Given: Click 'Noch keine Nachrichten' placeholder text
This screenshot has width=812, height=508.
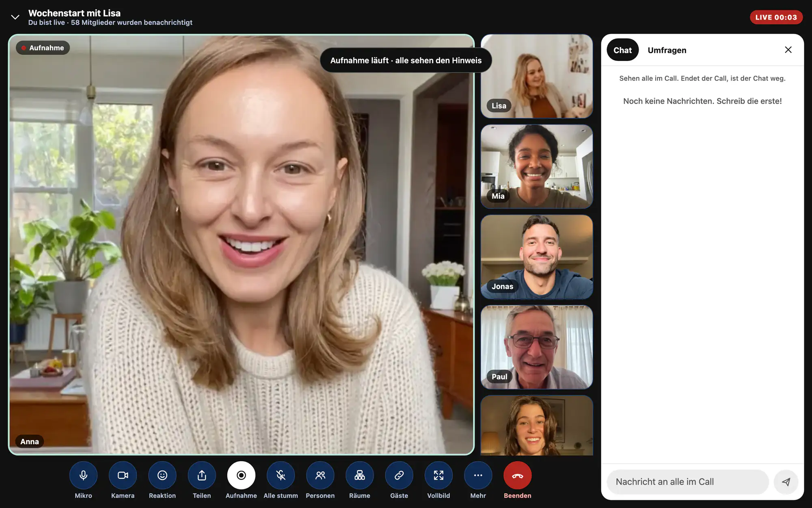Looking at the screenshot, I should coord(702,101).
